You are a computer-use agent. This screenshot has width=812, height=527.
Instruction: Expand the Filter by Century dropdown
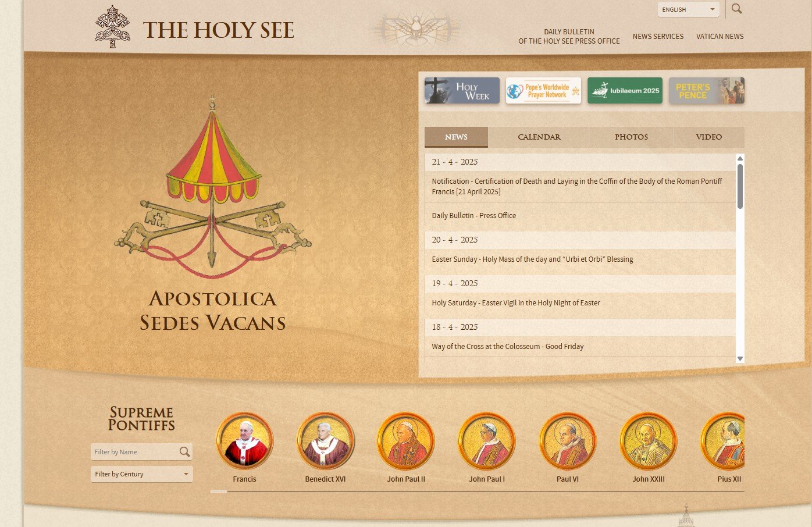141,474
